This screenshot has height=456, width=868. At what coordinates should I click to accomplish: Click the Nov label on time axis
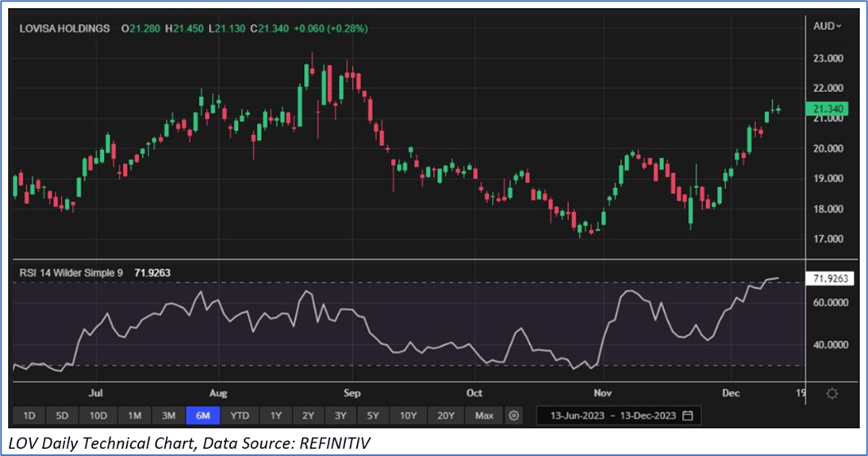[602, 393]
